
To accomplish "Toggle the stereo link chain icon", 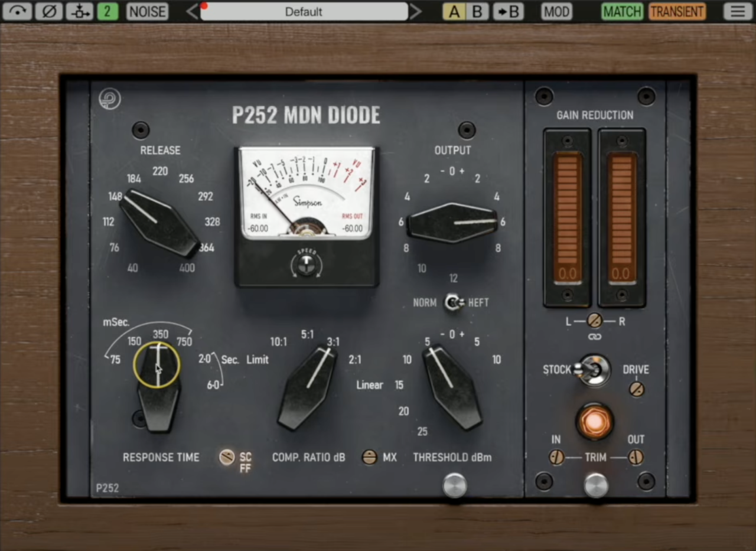I will [595, 337].
